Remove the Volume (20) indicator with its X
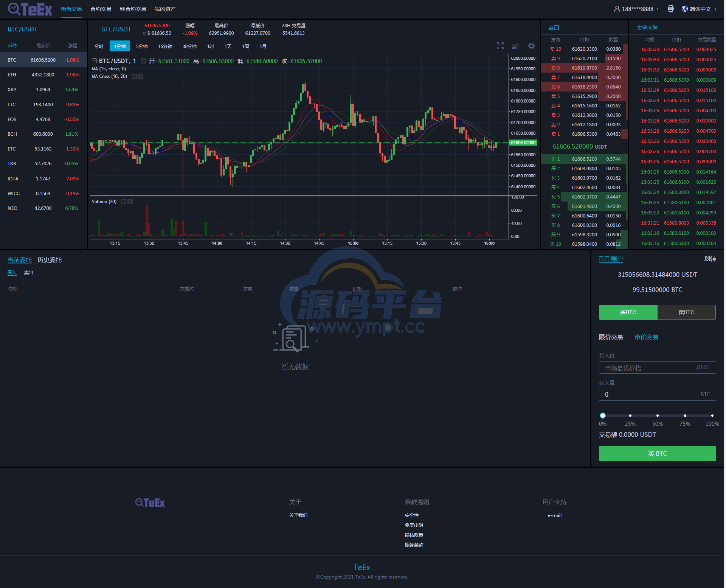Viewport: 726px width, 588px height. click(x=130, y=202)
